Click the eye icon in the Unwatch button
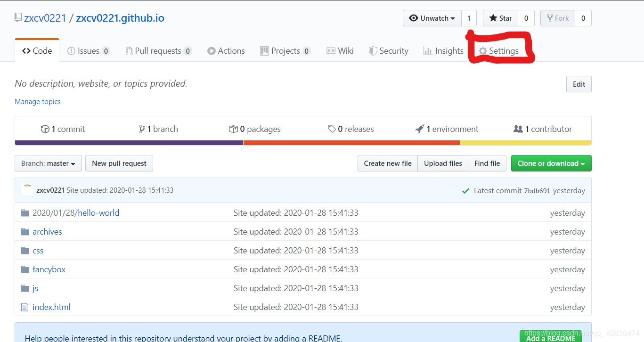Viewport: 644px width, 342px height. coord(414,18)
